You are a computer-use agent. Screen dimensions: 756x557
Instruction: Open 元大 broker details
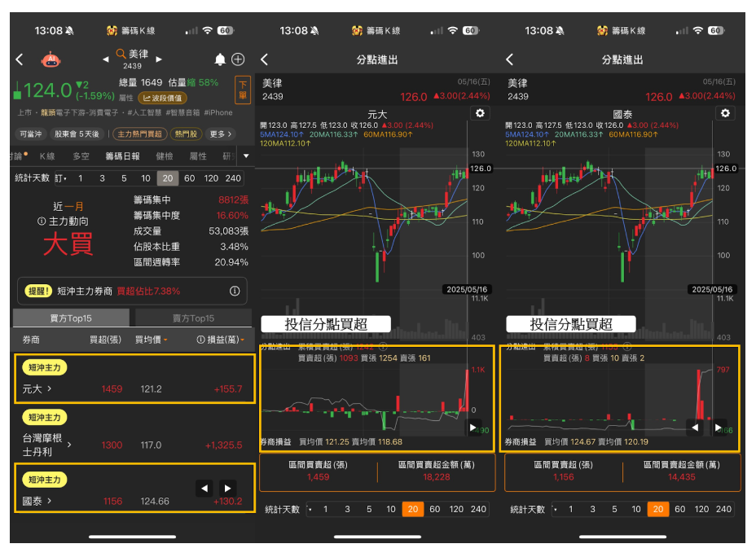(x=37, y=388)
